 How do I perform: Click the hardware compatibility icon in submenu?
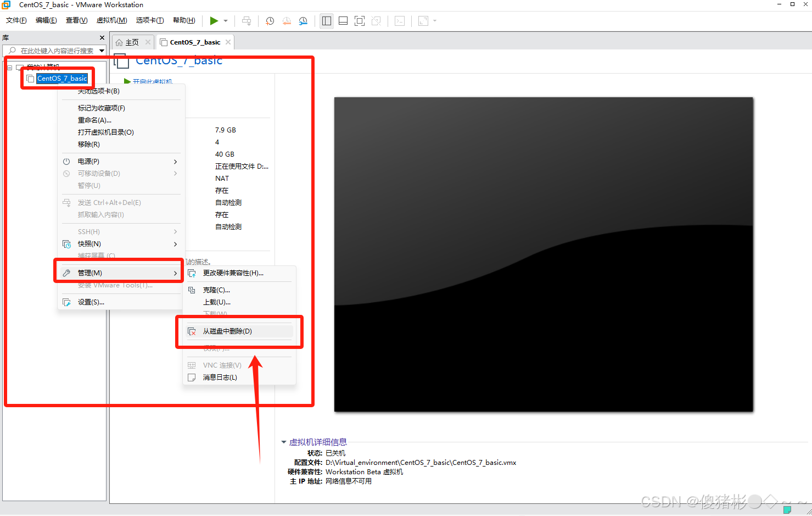coord(192,273)
